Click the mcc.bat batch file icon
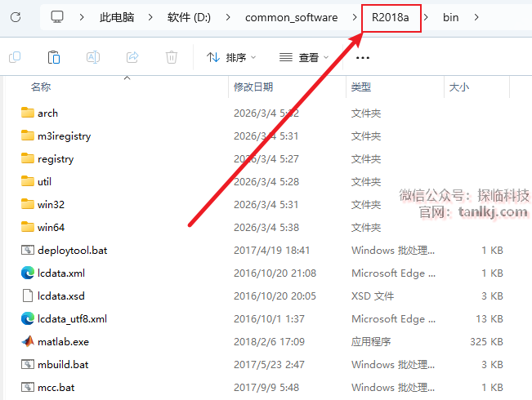 [x=28, y=387]
